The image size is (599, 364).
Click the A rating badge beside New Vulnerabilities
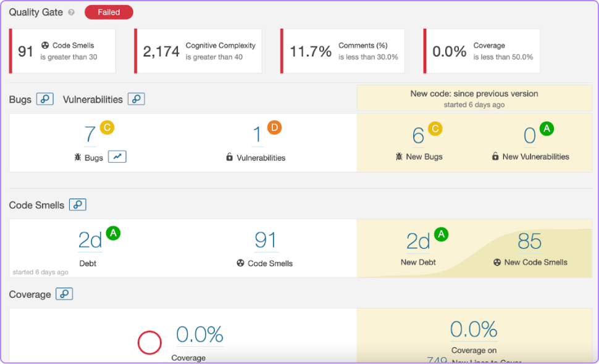pos(547,128)
